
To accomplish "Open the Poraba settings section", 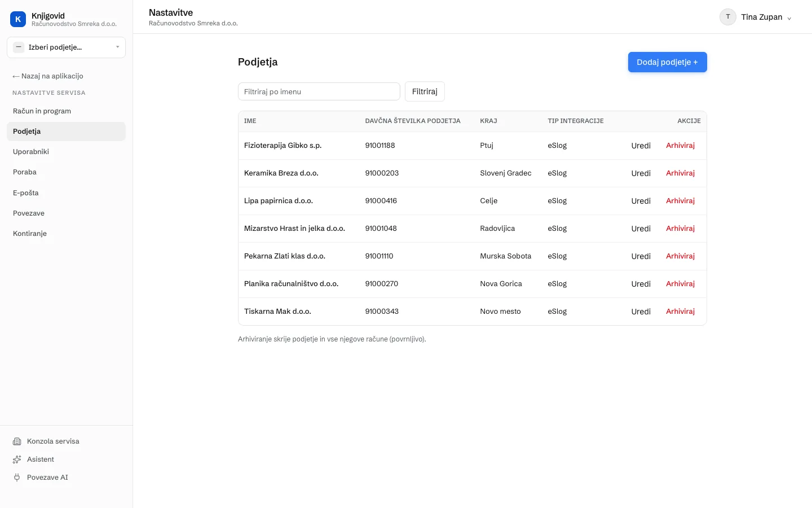I will click(66, 172).
